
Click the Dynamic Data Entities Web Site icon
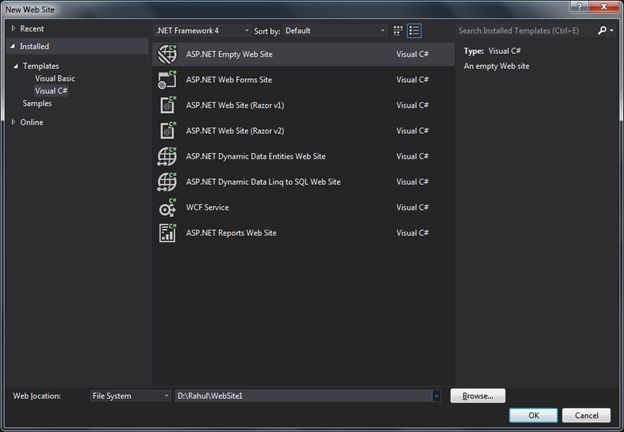pyautogui.click(x=167, y=156)
